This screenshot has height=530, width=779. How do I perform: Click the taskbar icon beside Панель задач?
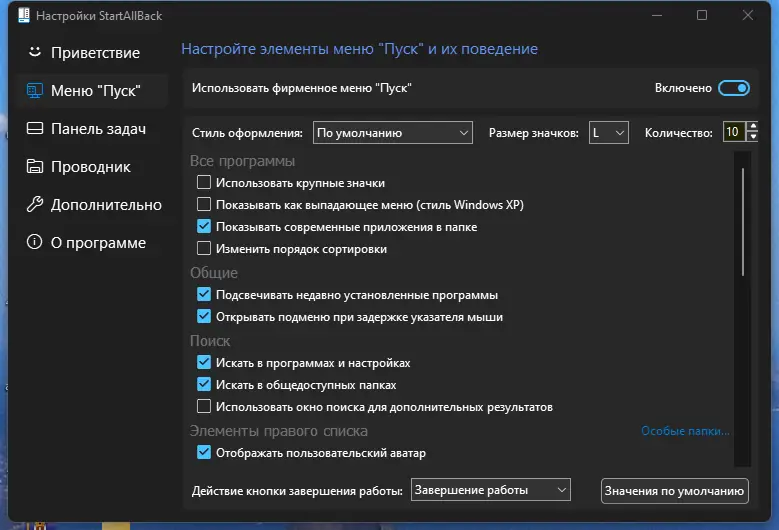[x=35, y=128]
